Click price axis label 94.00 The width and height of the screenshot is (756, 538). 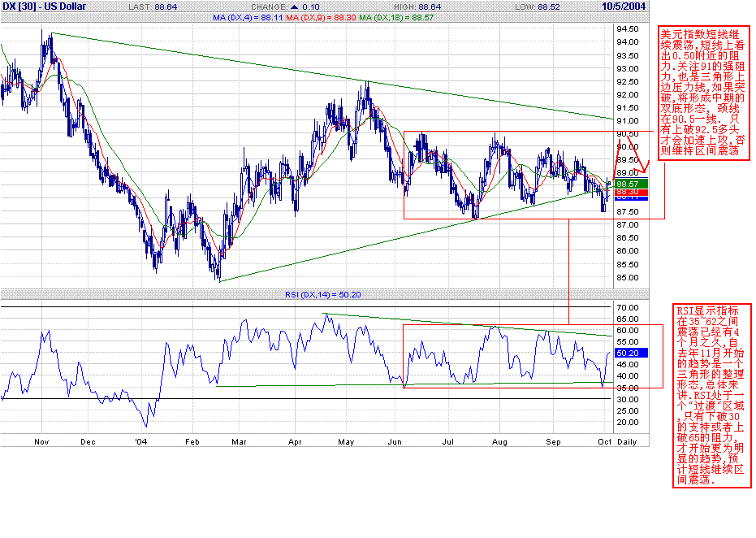[x=627, y=42]
